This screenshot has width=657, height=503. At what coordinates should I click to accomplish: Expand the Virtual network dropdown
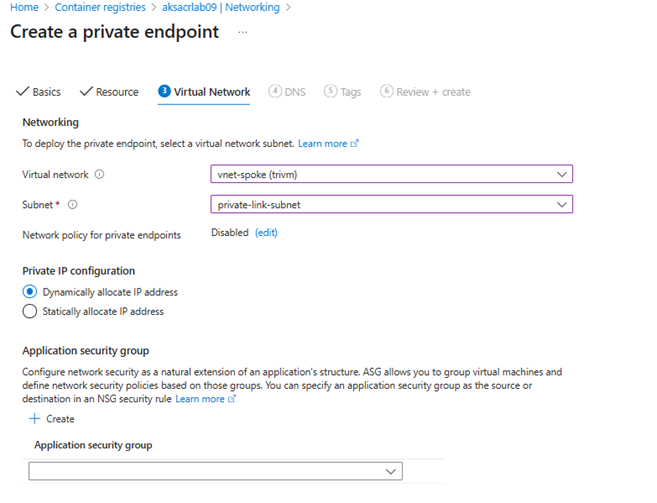[391, 174]
